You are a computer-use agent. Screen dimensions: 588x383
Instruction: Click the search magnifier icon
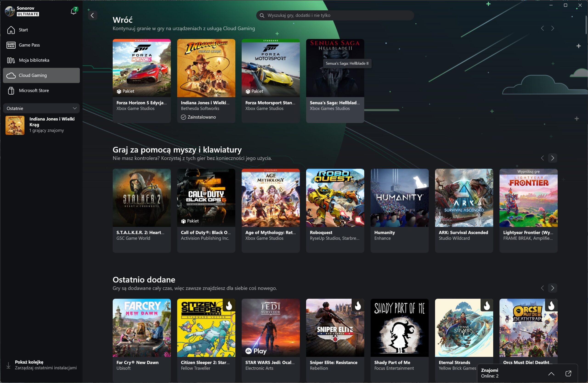[x=262, y=15]
